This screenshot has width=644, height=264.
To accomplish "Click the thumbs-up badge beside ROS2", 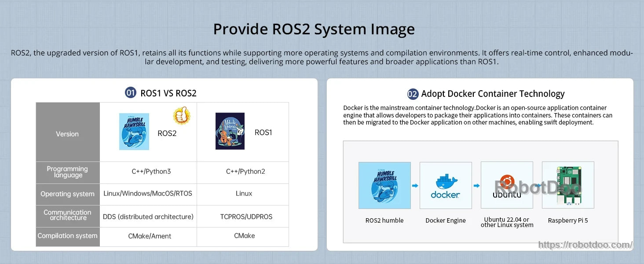I will coord(182,115).
